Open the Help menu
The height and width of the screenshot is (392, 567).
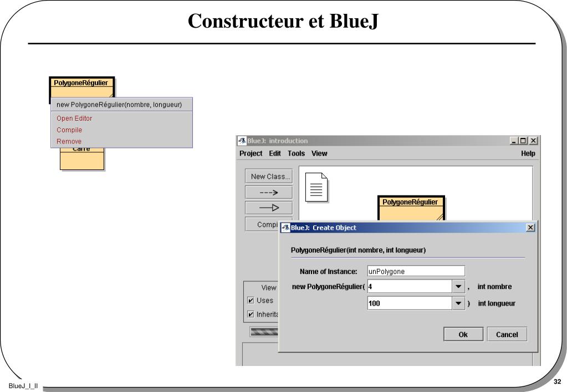pyautogui.click(x=528, y=153)
